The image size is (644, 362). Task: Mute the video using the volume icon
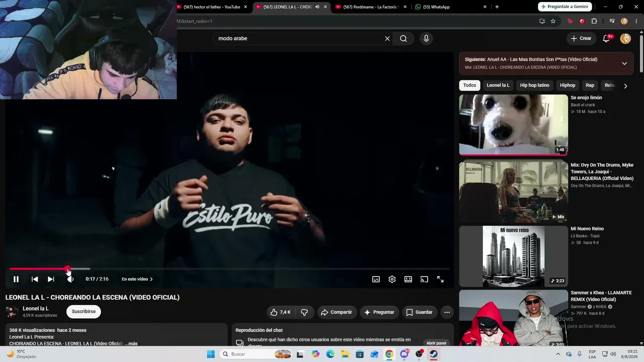pos(70,279)
